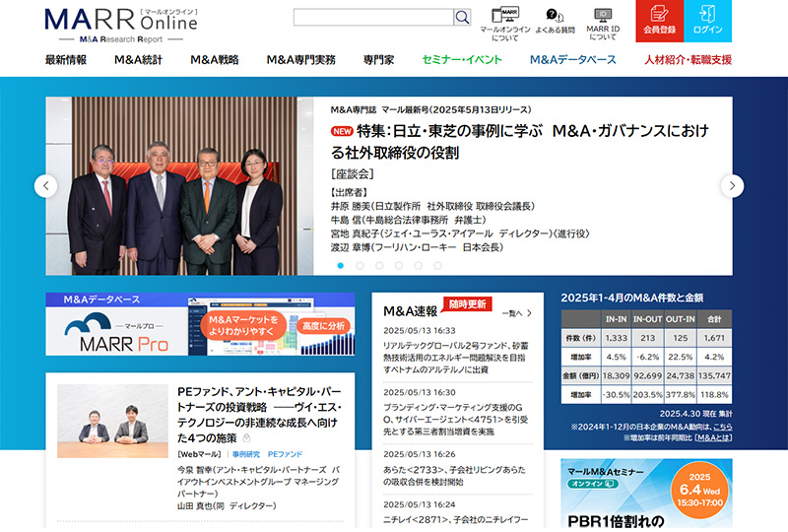The height and width of the screenshot is (532, 788).
Task: Click timestamp 2025/05/13 16:33
Action: point(420,330)
